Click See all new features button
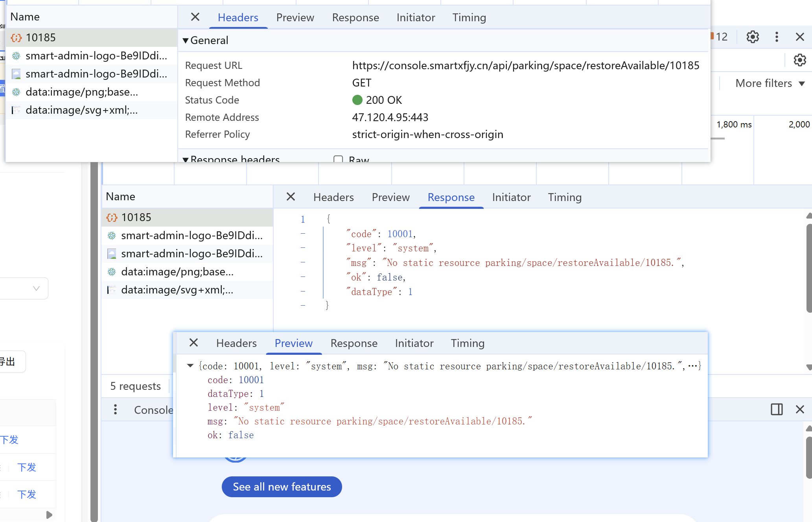 (282, 487)
